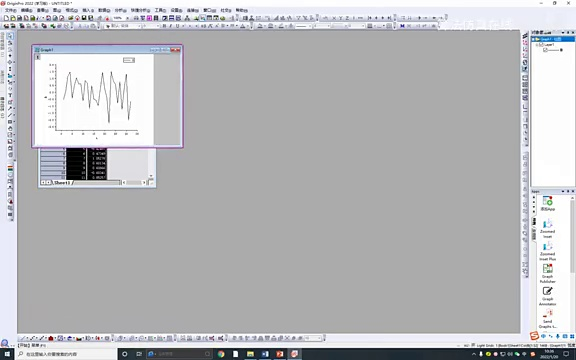The width and height of the screenshot is (576, 360).
Task: Select the Pointer tool in left toolbar
Action: pos(10,36)
